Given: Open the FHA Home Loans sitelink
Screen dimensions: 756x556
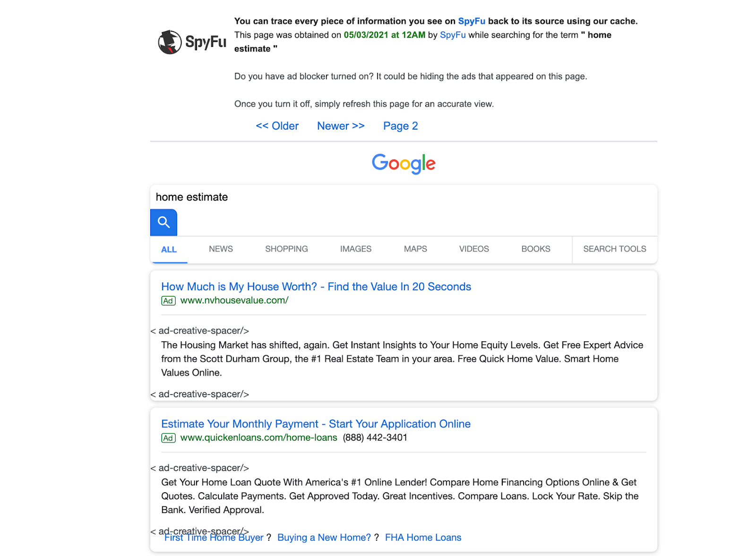Looking at the screenshot, I should click(x=423, y=538).
